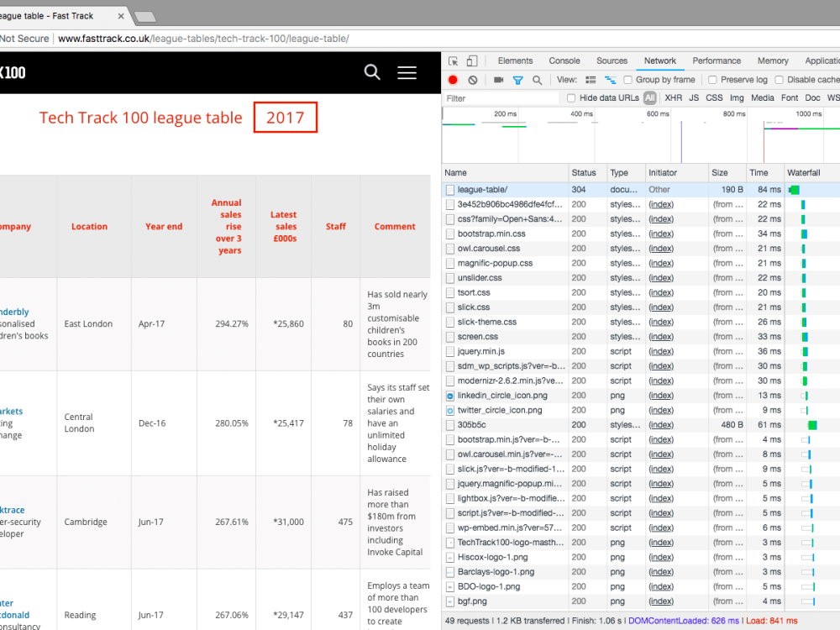The width and height of the screenshot is (840, 630).
Task: Enable the Preserve log checkbox
Action: coord(712,80)
